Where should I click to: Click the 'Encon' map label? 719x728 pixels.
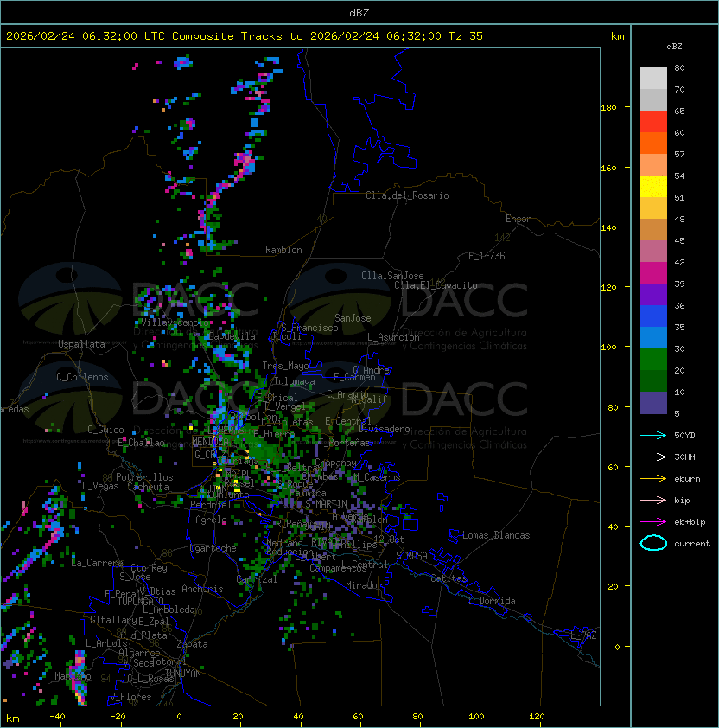click(519, 219)
